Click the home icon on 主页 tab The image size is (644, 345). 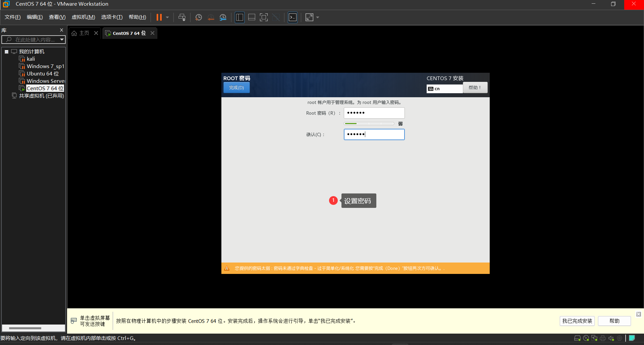click(x=74, y=33)
